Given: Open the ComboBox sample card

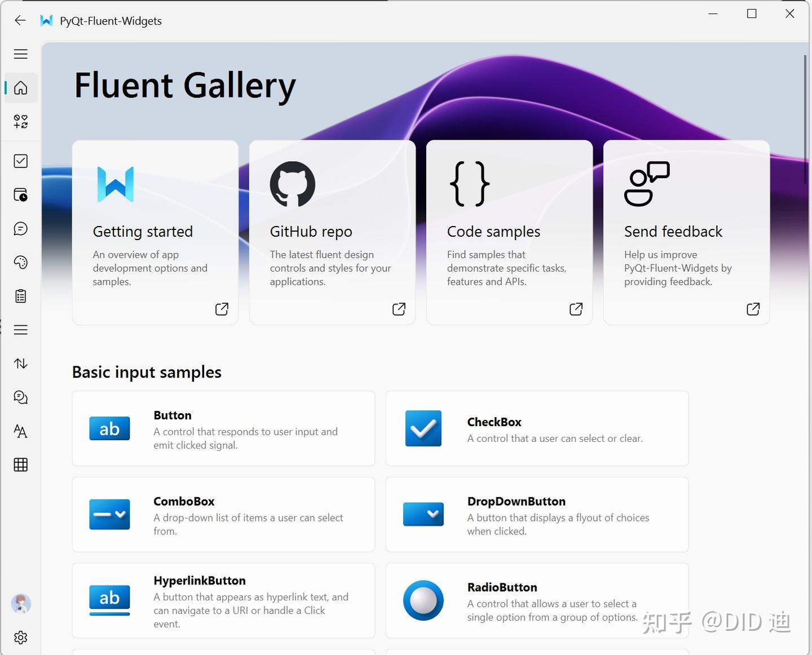Looking at the screenshot, I should pyautogui.click(x=223, y=514).
